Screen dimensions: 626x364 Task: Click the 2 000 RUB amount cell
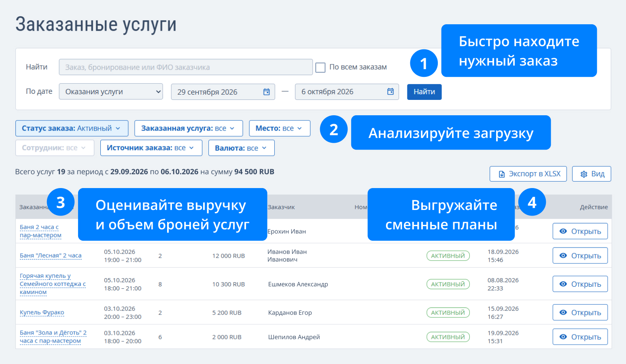click(x=227, y=337)
